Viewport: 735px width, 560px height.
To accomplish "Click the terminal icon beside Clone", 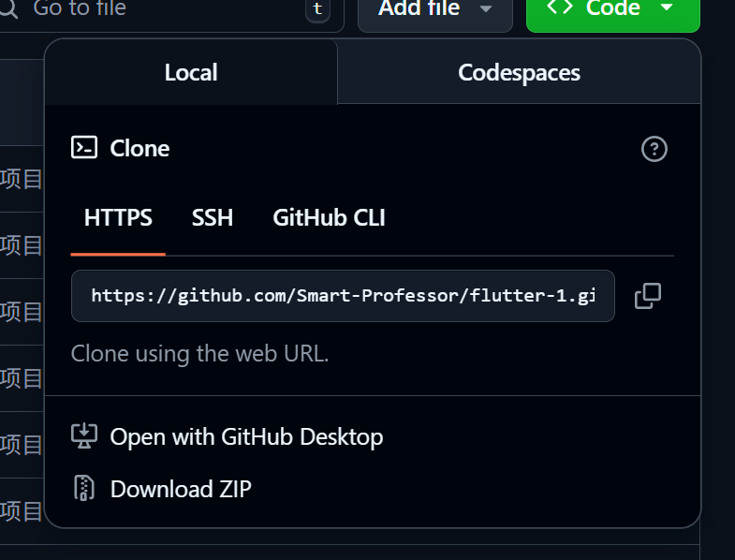I will click(84, 148).
